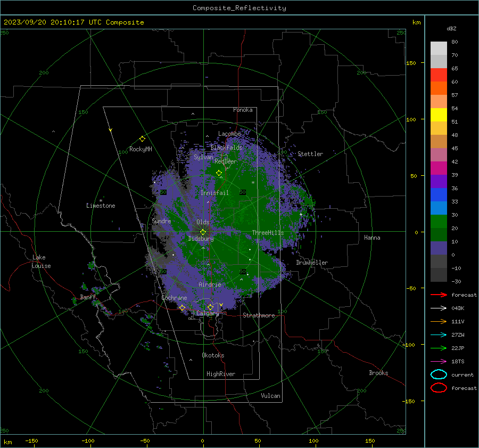The height and width of the screenshot is (448, 479).
Task: Click the Sylvan label
Action: click(x=203, y=157)
